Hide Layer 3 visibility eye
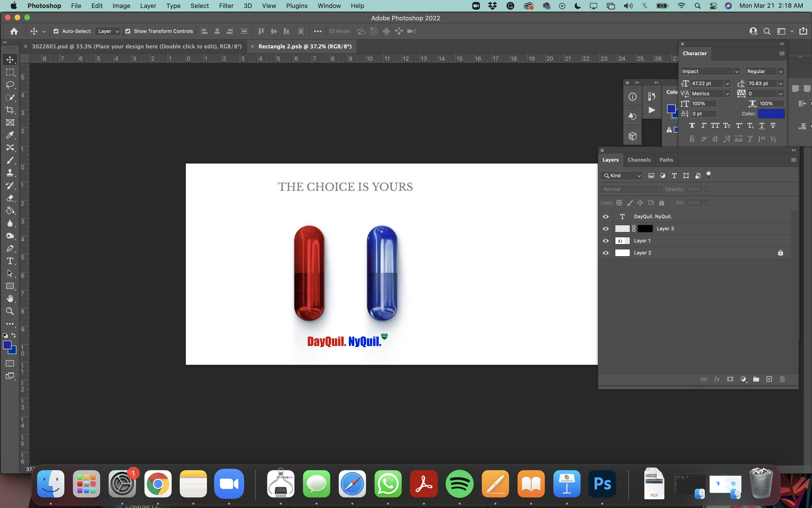 coord(606,229)
